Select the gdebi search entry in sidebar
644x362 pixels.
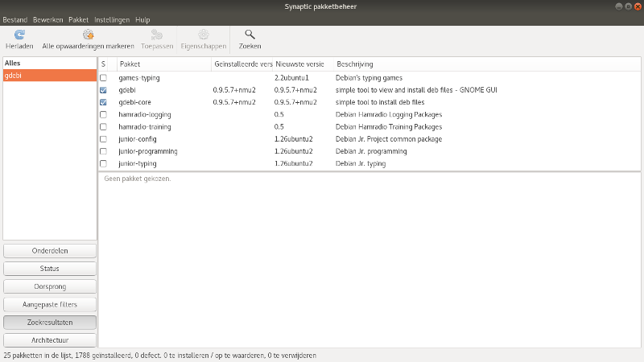(50, 76)
